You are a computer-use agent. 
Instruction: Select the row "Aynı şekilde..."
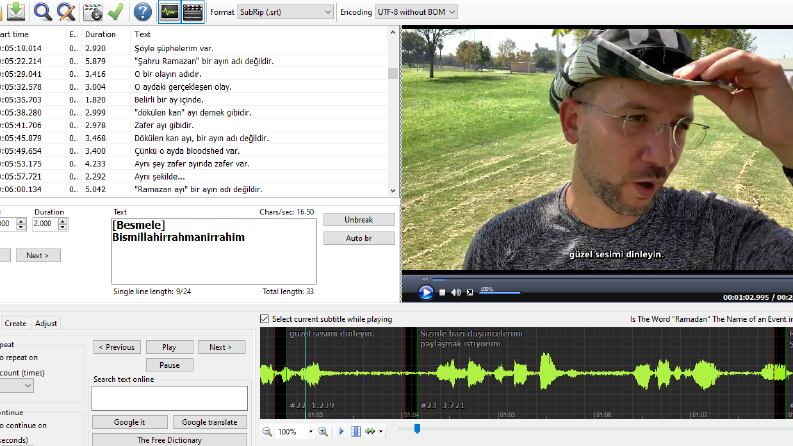click(195, 176)
